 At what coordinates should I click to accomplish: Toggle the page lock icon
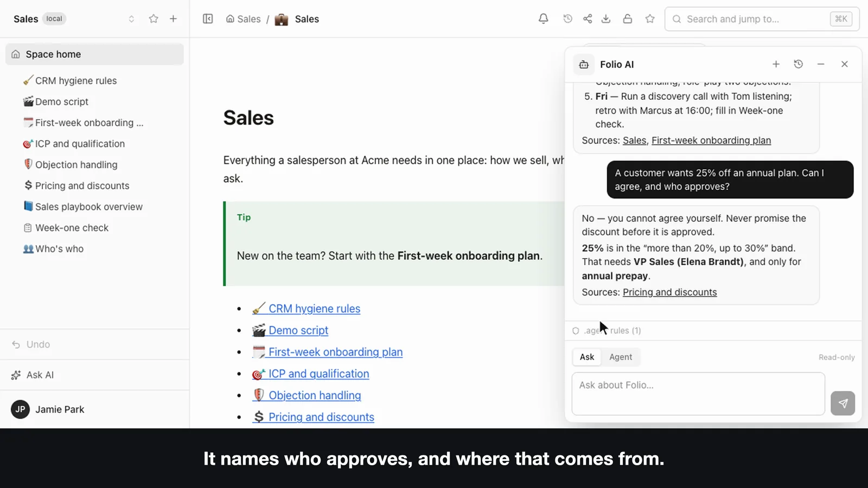[x=627, y=19]
